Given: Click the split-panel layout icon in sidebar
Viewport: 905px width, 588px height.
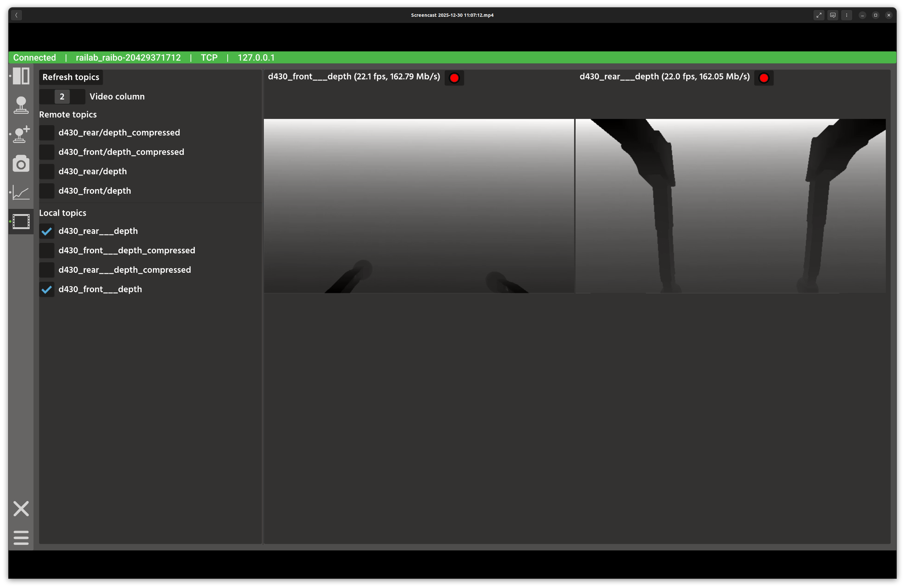Looking at the screenshot, I should coord(21,76).
